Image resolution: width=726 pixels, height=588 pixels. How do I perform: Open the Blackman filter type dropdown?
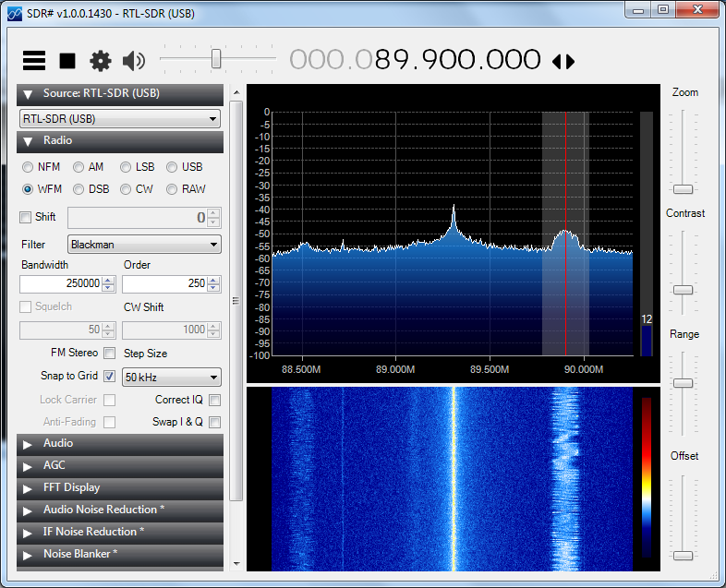144,245
